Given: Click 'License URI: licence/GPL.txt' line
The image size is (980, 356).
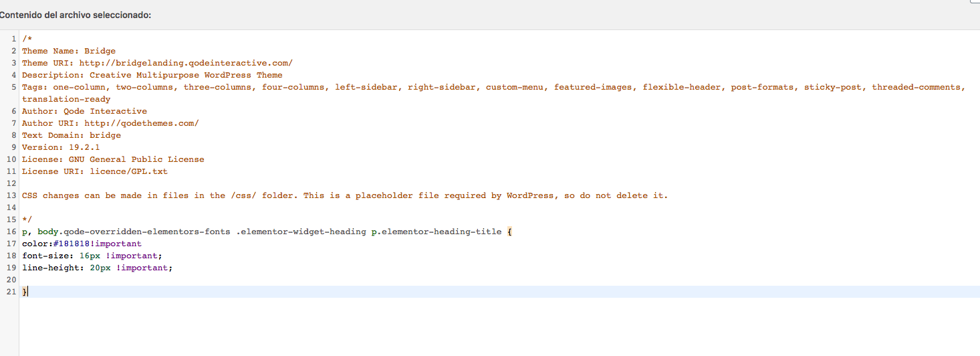Looking at the screenshot, I should [x=95, y=171].
